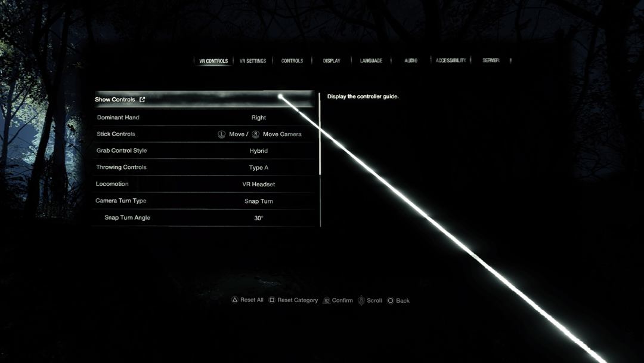Open the Audio tab
This screenshot has height=363, width=644.
411,61
